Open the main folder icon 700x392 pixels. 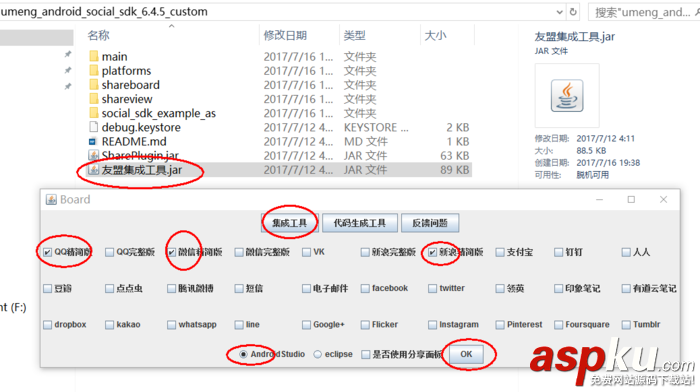pos(94,56)
